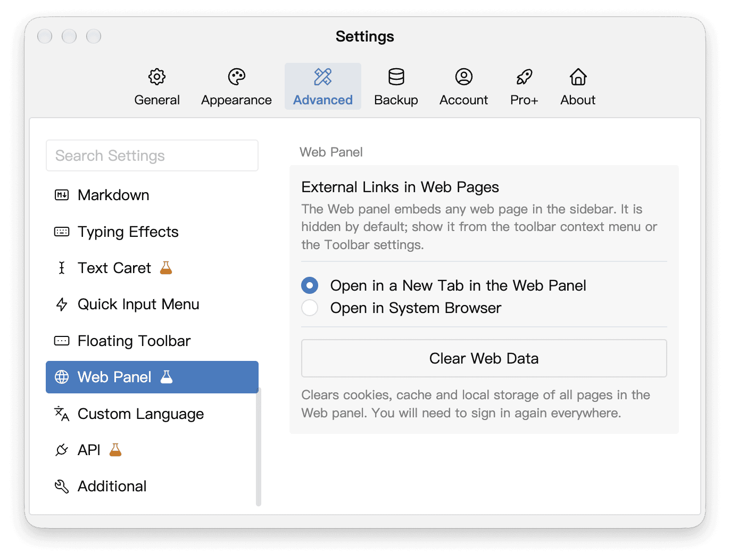Select Additional in the sidebar list
The height and width of the screenshot is (560, 730).
152,486
